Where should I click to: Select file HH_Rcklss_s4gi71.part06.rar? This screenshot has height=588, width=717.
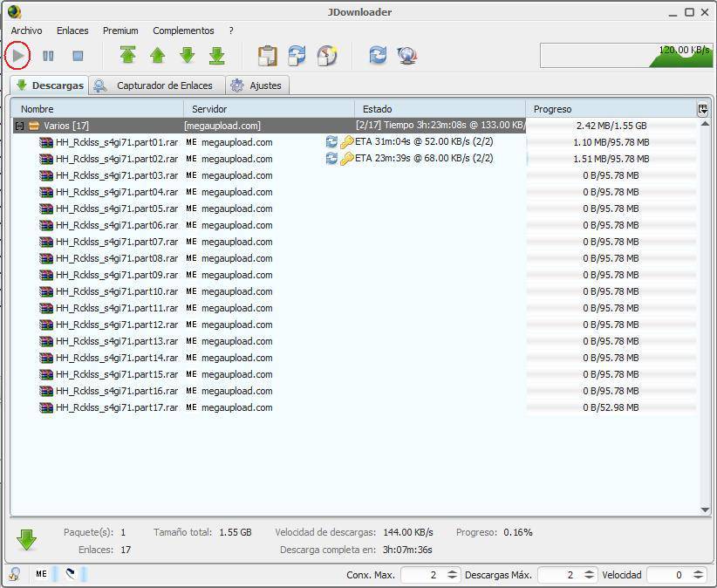117,225
